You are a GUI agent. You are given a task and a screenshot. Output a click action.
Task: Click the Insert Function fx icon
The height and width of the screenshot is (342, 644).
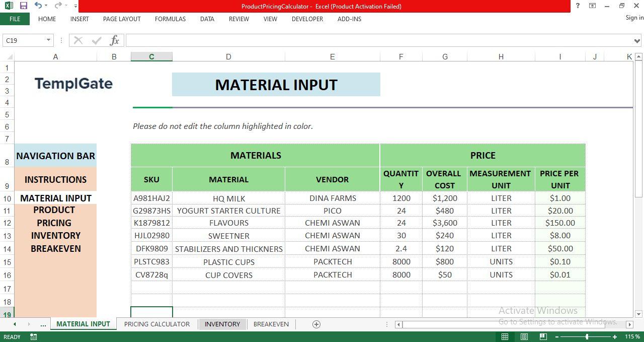coord(115,40)
